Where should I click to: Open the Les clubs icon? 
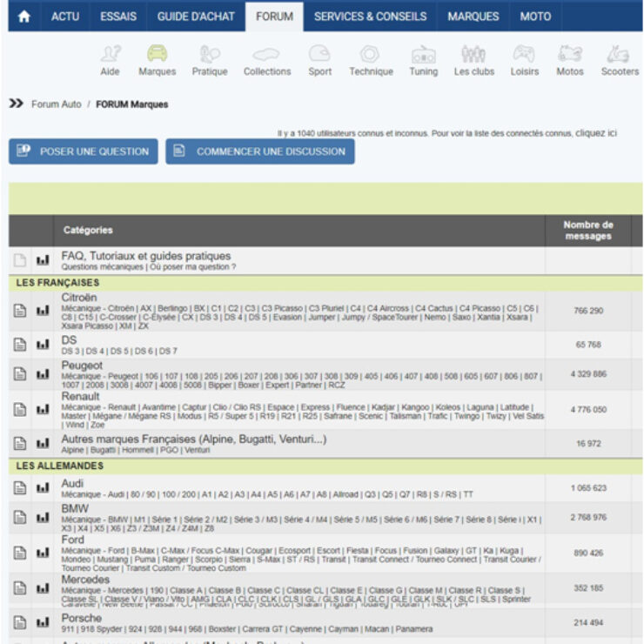[473, 54]
